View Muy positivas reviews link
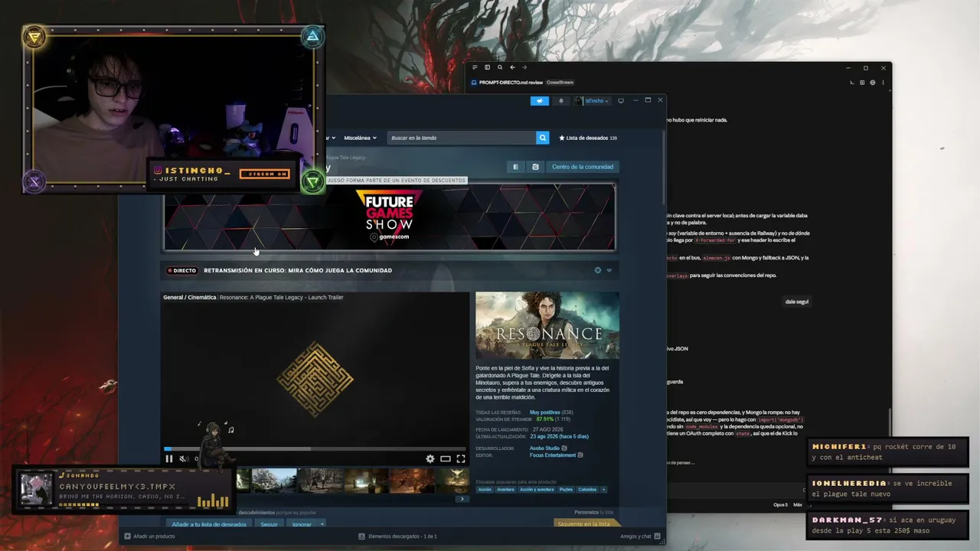Image resolution: width=980 pixels, height=551 pixels. 545,412
